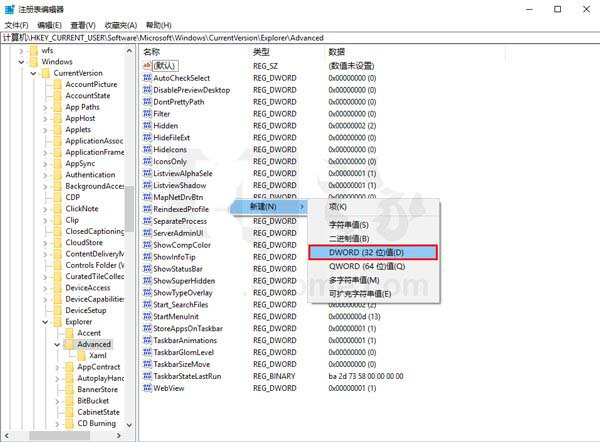
Task: Click REG_BINARY type cell of TaskbarStateLastRun
Action: click(x=274, y=376)
